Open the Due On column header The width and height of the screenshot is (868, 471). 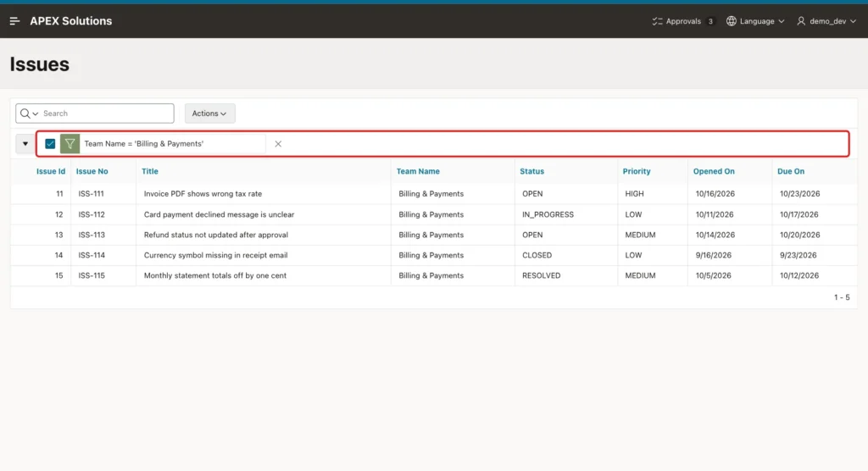pyautogui.click(x=791, y=172)
